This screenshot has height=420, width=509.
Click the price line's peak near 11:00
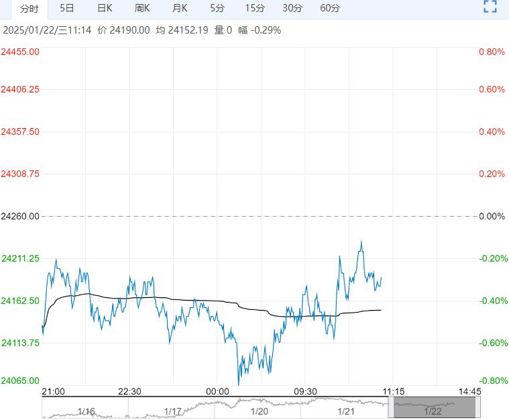click(x=361, y=240)
